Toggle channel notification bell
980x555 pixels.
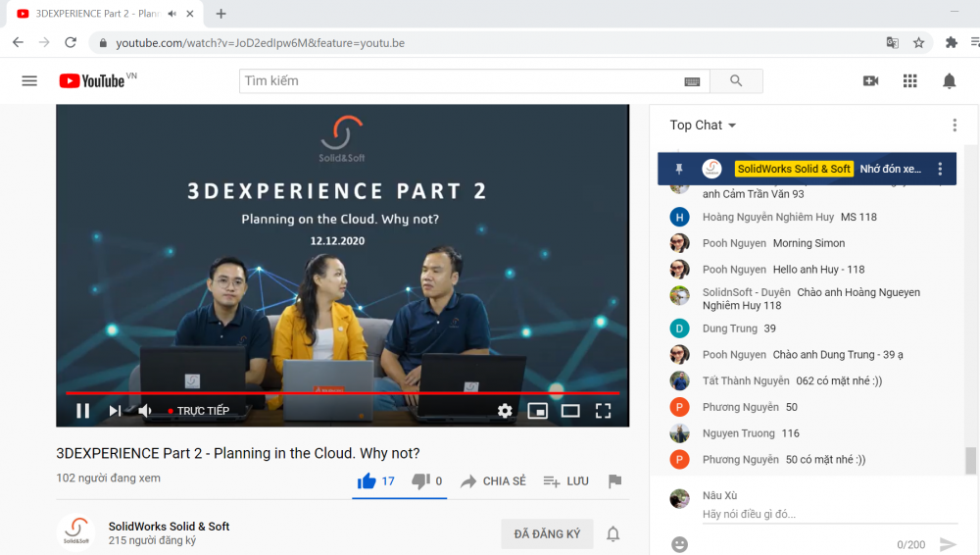[x=613, y=533]
